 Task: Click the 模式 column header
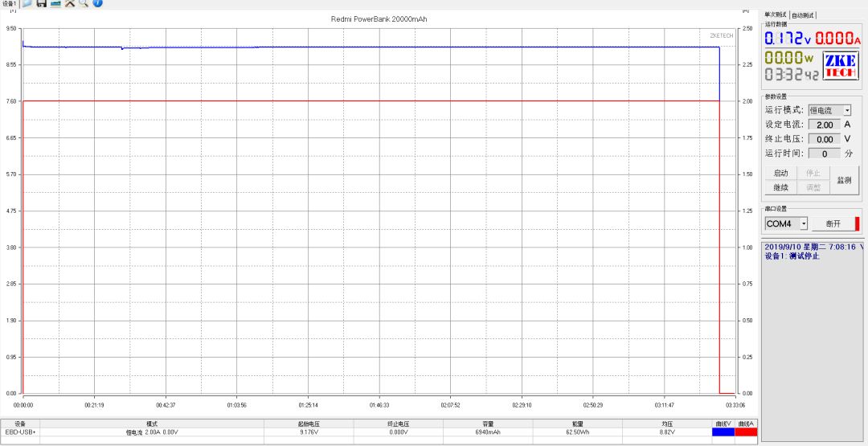(152, 423)
